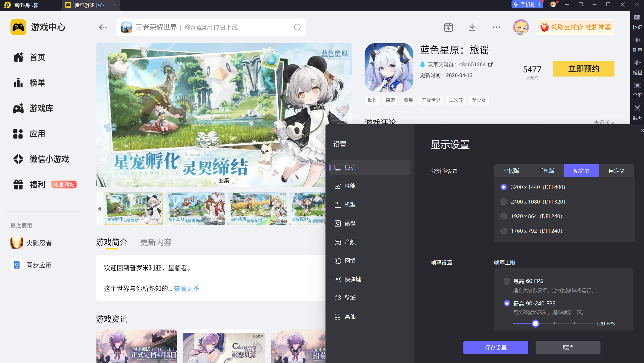Viewport: 644px width, 363px height.
Task: Click the back arrow beside search
Action: point(103,27)
